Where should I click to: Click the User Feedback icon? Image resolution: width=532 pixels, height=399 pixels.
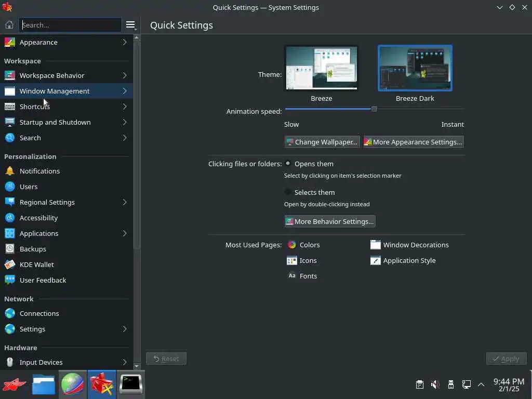click(10, 280)
